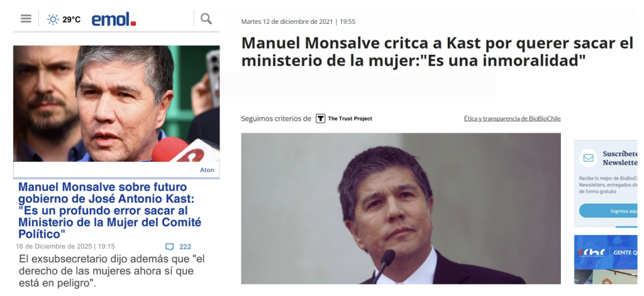Image resolution: width=644 pixels, height=296 pixels.
Task: Open the 29°C temperature reading
Action: point(72,20)
